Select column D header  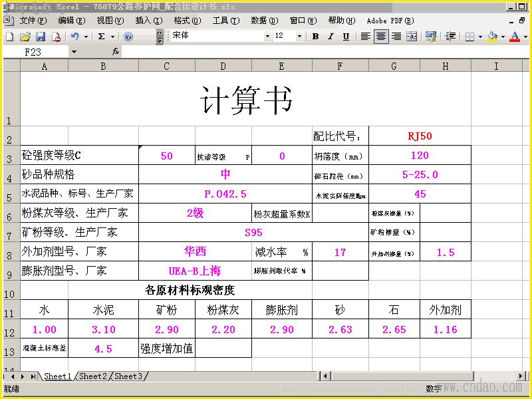pyautogui.click(x=223, y=66)
